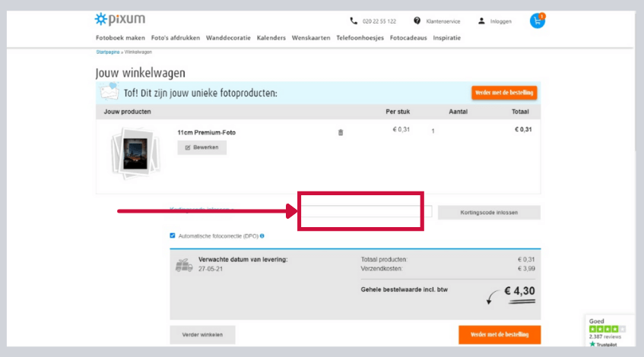The width and height of the screenshot is (644, 357).
Task: Open the Fotoboek maken menu
Action: click(x=120, y=38)
